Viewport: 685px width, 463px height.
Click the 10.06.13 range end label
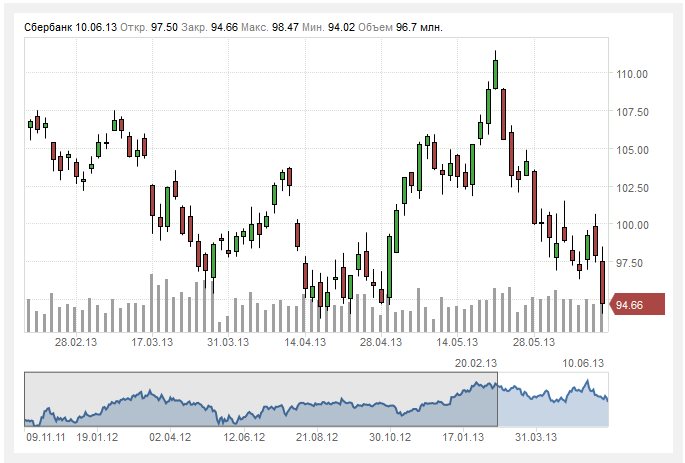pos(583,363)
